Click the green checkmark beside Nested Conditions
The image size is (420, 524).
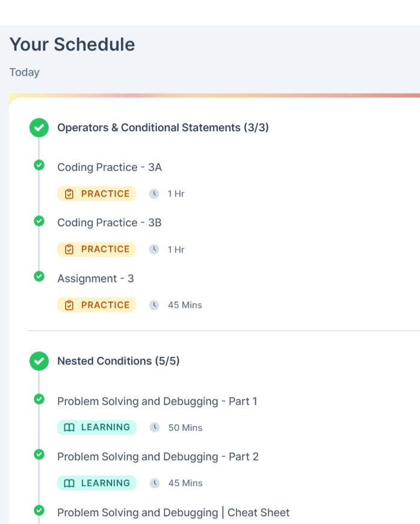[x=39, y=361]
